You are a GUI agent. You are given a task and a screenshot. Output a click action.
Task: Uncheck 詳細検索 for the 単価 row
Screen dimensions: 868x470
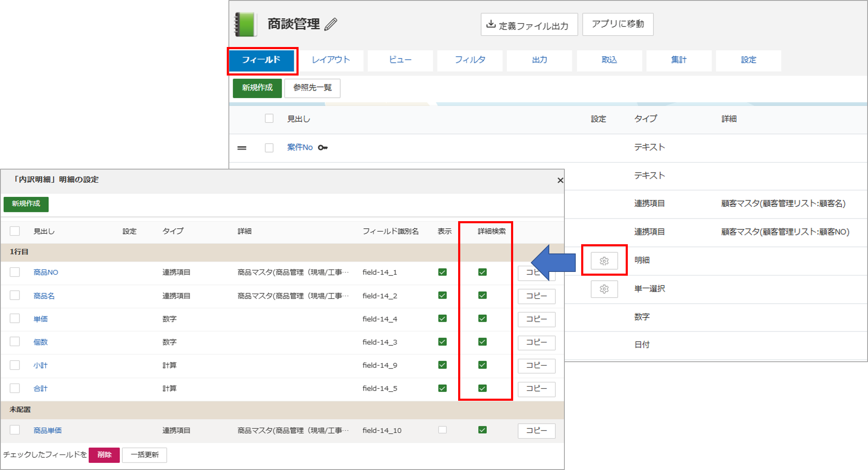click(482, 319)
